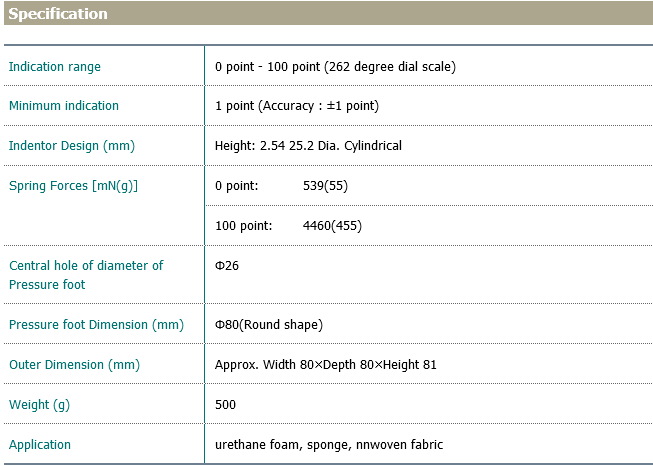Click the 262 degree dial scale value
The image size is (653, 466).
click(x=335, y=67)
